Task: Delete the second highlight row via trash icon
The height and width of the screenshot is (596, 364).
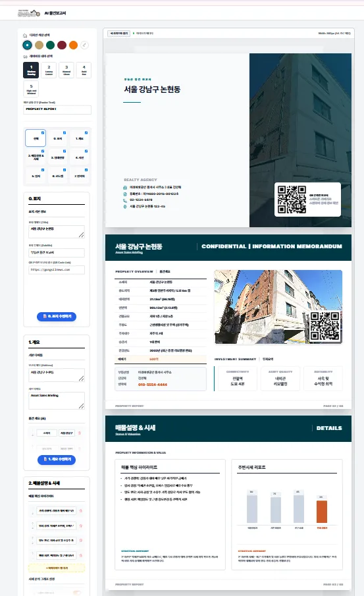Action: coord(80,526)
